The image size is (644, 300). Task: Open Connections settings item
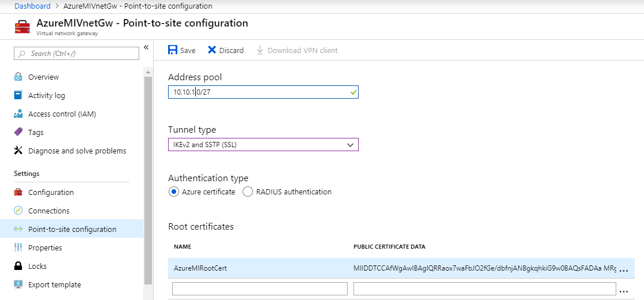coord(49,211)
